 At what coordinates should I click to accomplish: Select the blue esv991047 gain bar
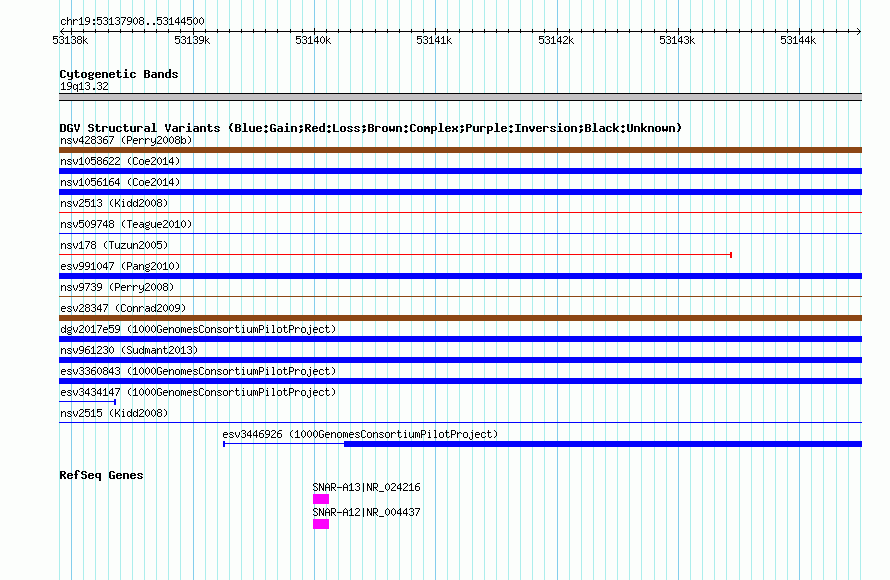pyautogui.click(x=460, y=276)
